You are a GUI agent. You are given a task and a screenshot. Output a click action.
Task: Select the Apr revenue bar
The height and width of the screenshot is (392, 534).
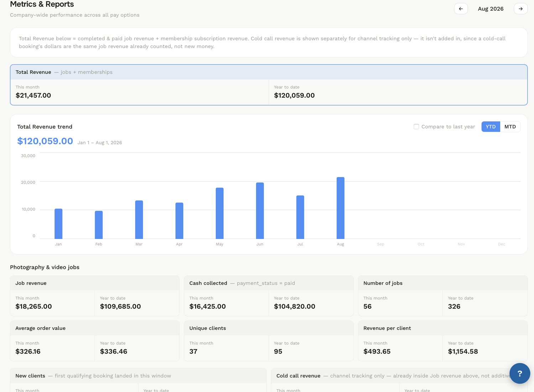(x=179, y=221)
